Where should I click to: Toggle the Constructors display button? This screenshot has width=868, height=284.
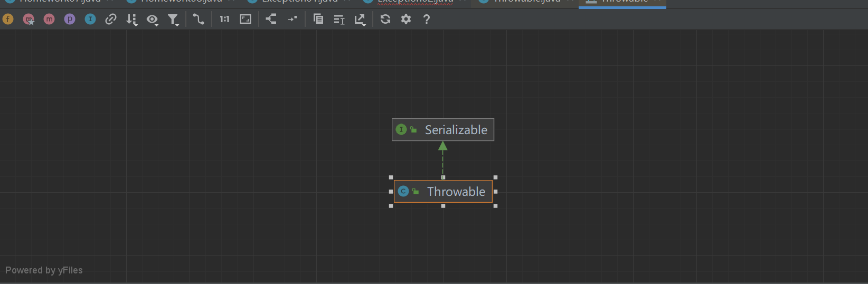[x=29, y=20]
